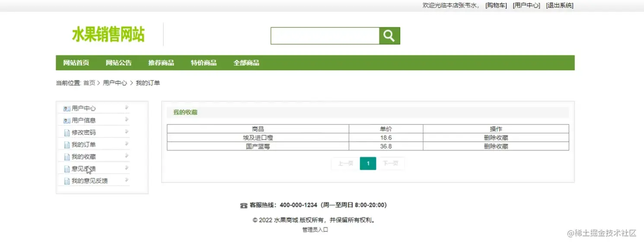This screenshot has height=245, width=644.
Task: Click the 埃及进口橙 product cell
Action: click(x=258, y=138)
